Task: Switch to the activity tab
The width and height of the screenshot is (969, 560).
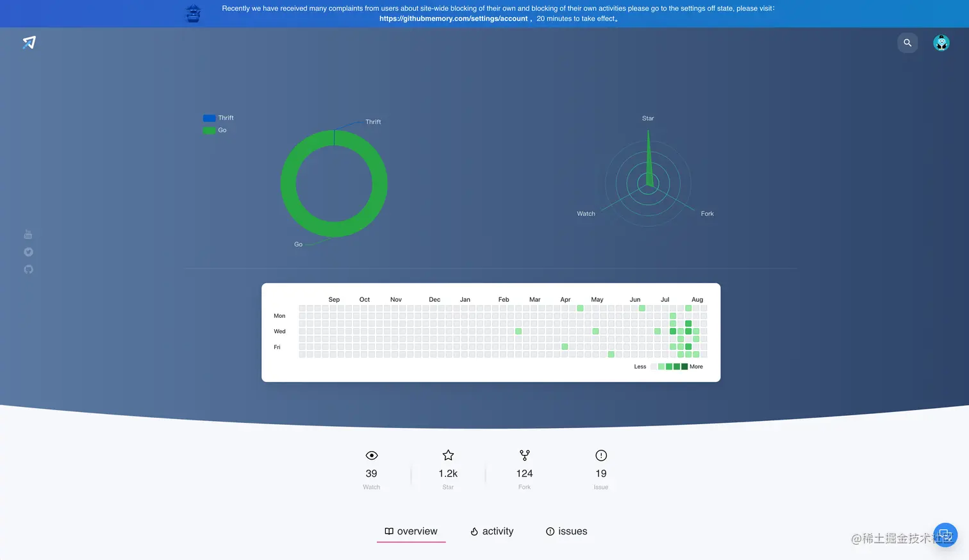Action: (x=492, y=531)
